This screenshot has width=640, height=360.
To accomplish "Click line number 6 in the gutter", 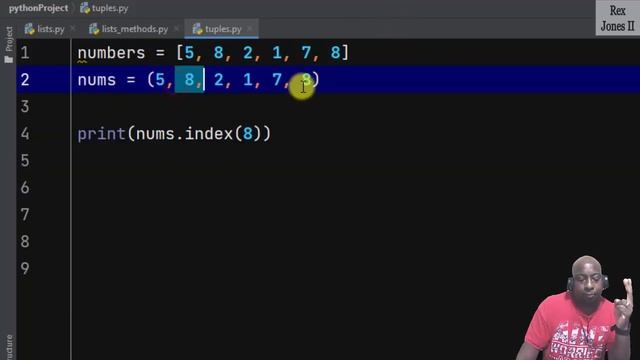I will coord(25,187).
